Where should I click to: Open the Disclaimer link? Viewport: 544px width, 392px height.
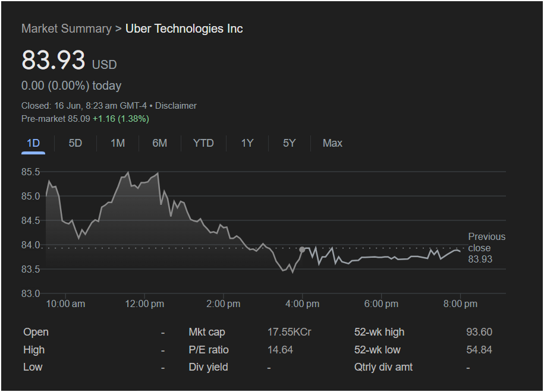coord(176,106)
